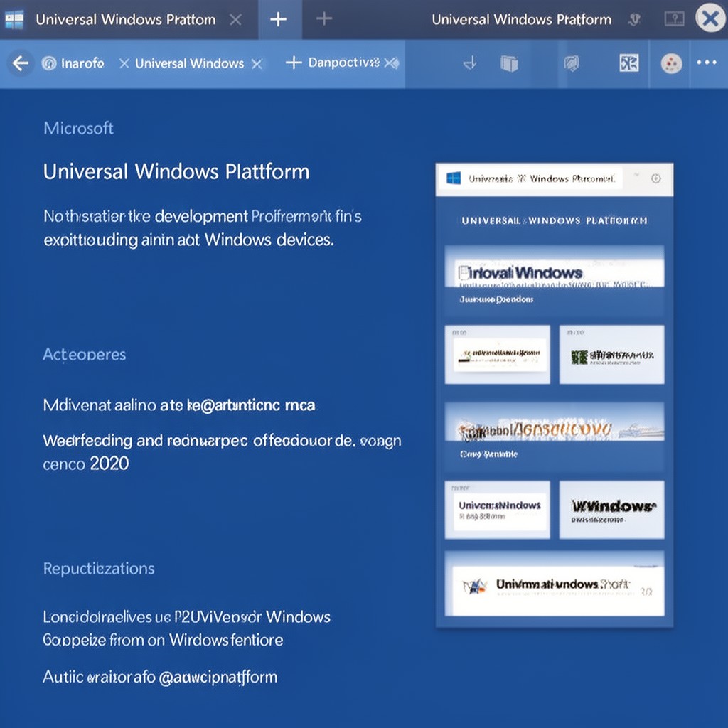Click the X before 'Universal Windows' tab

pos(124,63)
